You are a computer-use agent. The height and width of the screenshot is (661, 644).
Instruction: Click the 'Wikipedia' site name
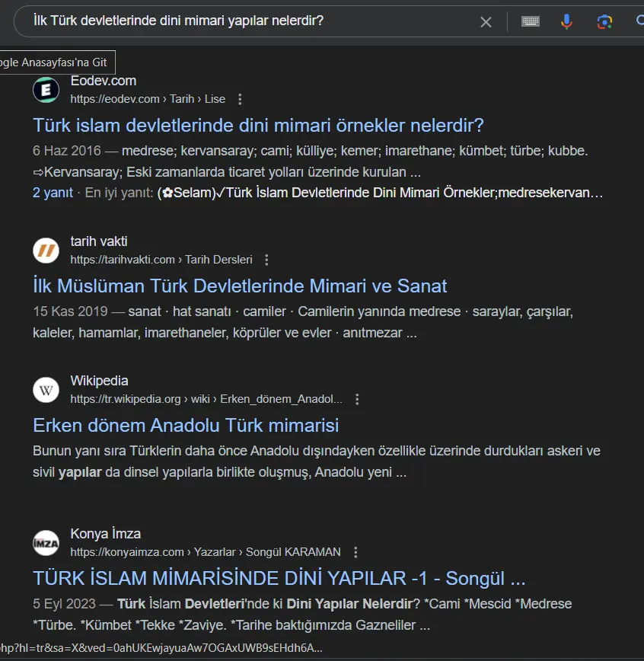coord(99,381)
